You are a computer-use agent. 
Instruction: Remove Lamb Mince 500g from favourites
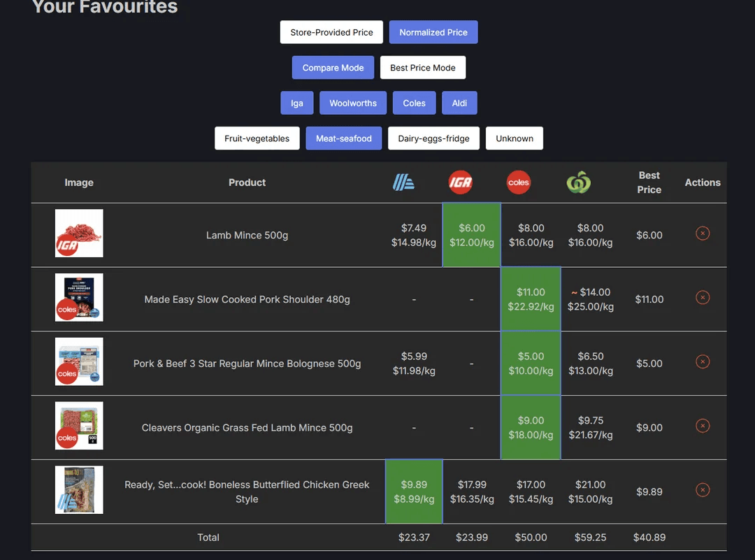[x=703, y=234]
